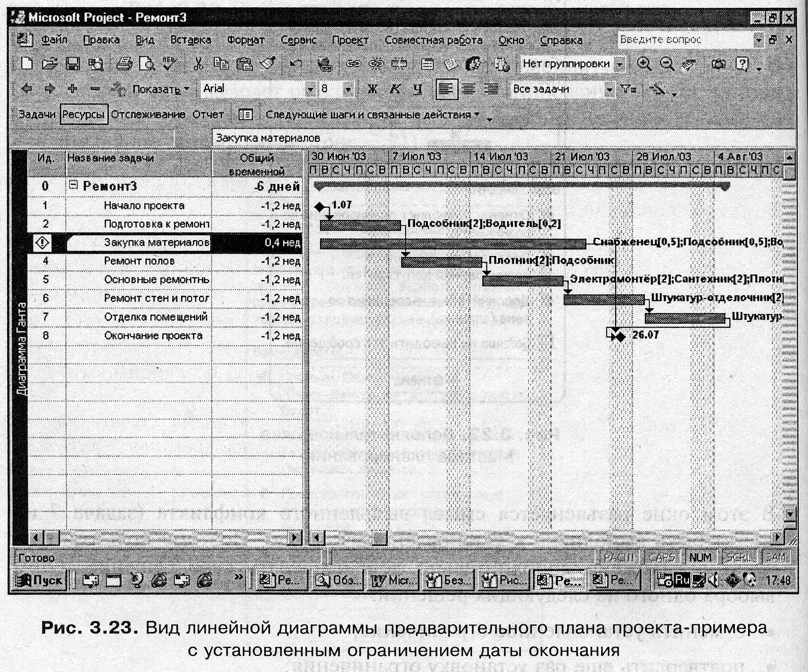This screenshot has height=672, width=808.
Task: Open the Arial font name dropdown
Action: coord(310,89)
